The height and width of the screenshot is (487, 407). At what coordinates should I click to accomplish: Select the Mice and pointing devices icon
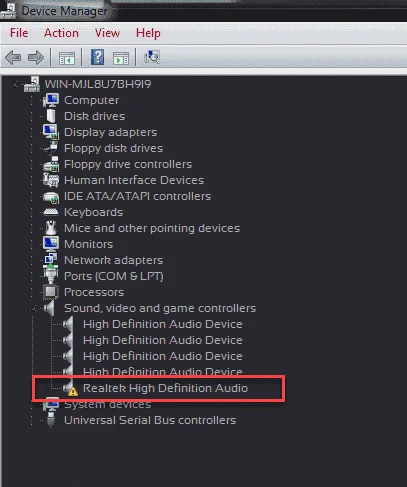click(51, 228)
